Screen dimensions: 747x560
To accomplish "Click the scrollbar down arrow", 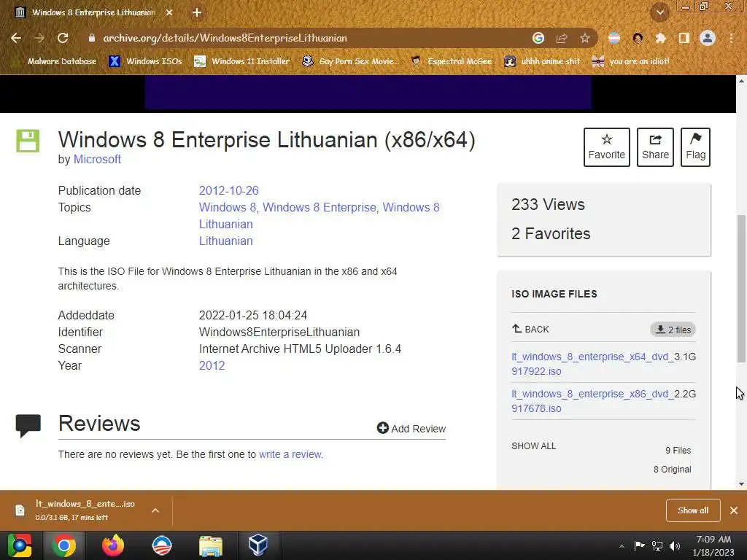I will [741, 484].
